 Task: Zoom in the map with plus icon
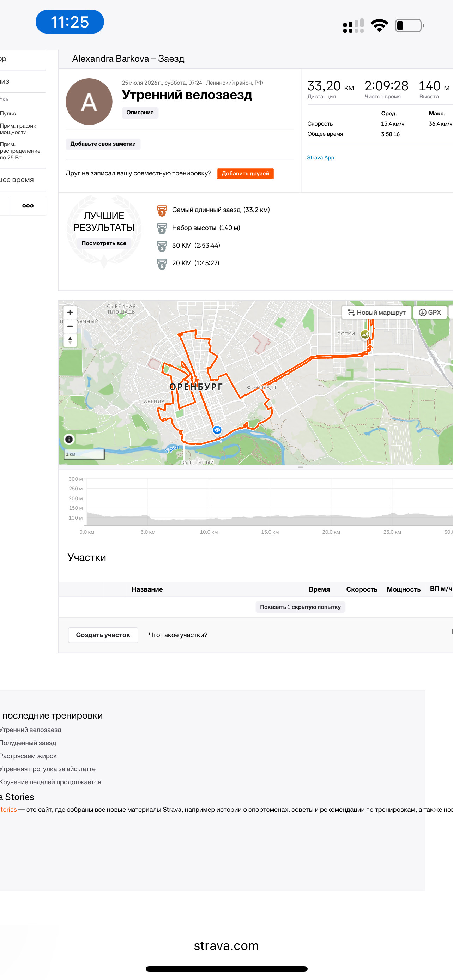(x=70, y=312)
